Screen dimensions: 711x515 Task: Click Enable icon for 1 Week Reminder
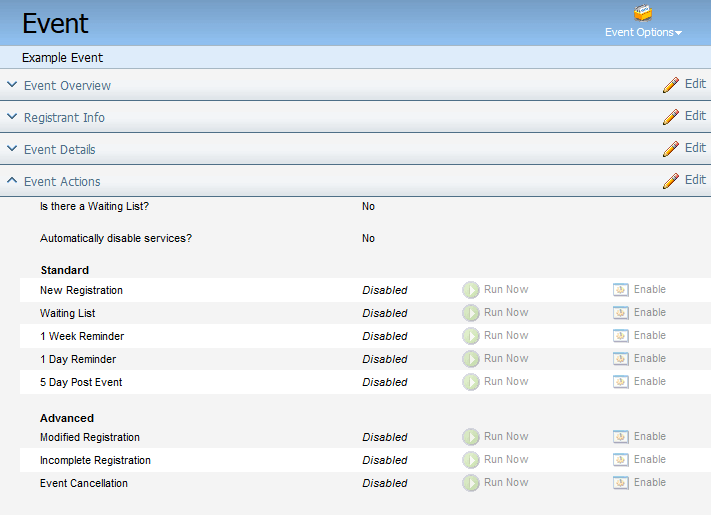point(621,336)
